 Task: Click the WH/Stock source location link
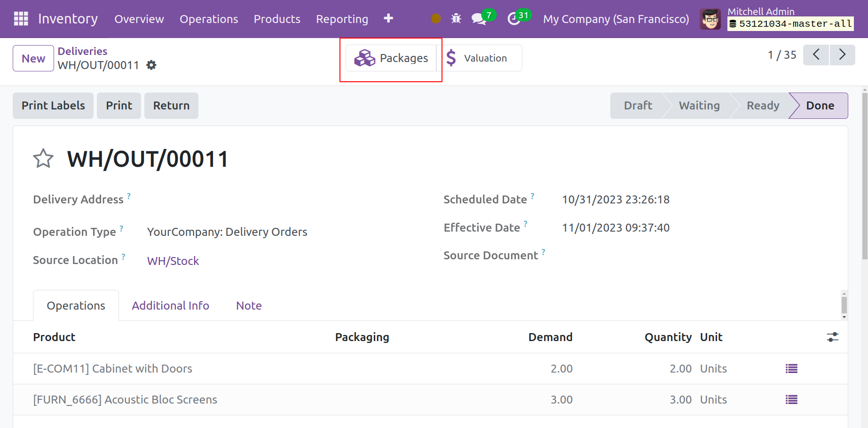[173, 261]
